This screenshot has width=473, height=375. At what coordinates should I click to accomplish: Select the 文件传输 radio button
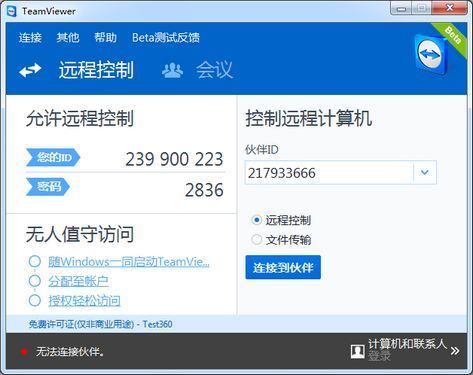(257, 239)
